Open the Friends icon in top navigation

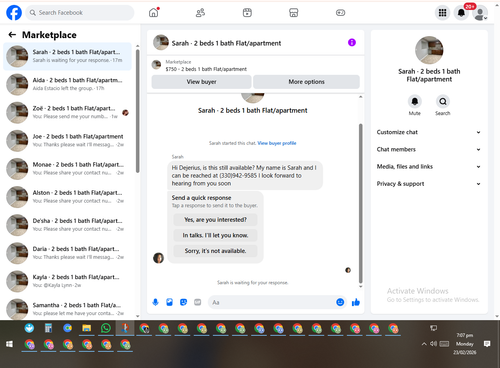tap(200, 13)
